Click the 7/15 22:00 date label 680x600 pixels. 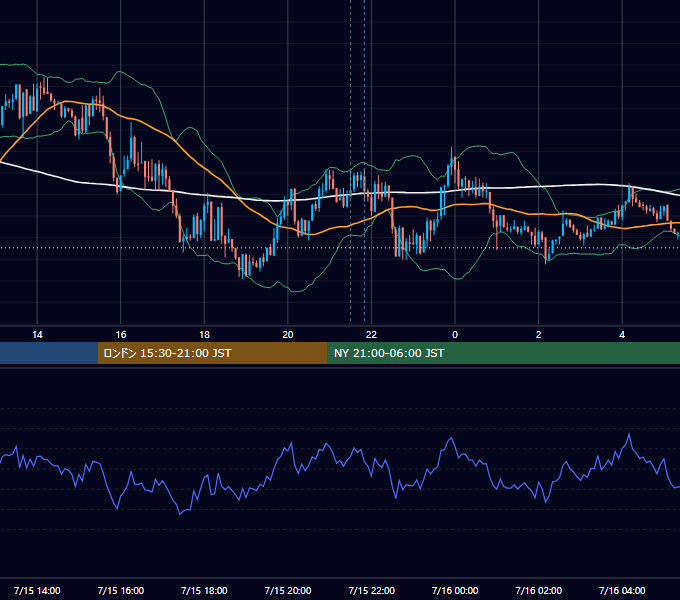(372, 590)
